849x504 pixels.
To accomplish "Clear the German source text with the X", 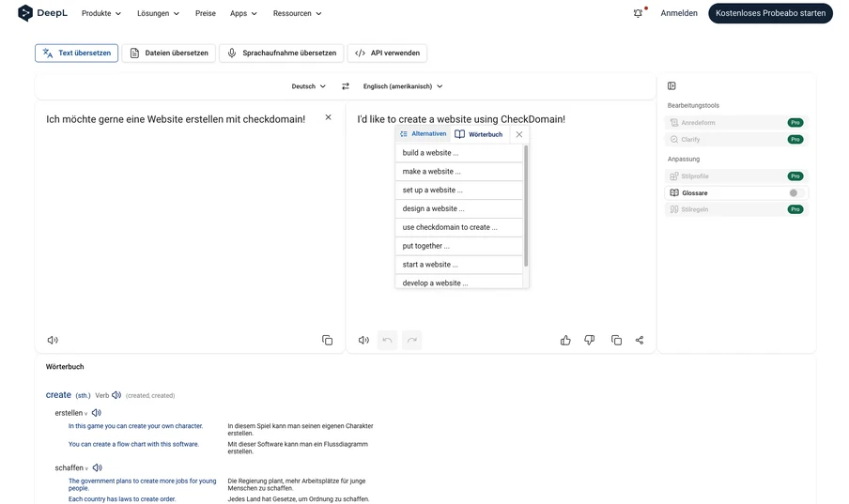I will coord(328,117).
